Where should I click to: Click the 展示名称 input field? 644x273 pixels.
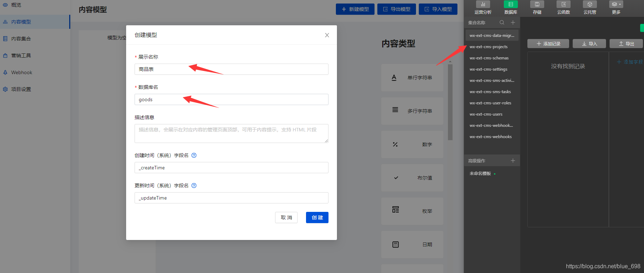pyautogui.click(x=231, y=69)
